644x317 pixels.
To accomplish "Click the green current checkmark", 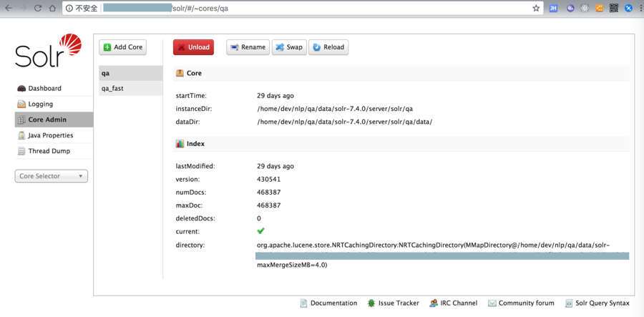I will click(x=260, y=231).
